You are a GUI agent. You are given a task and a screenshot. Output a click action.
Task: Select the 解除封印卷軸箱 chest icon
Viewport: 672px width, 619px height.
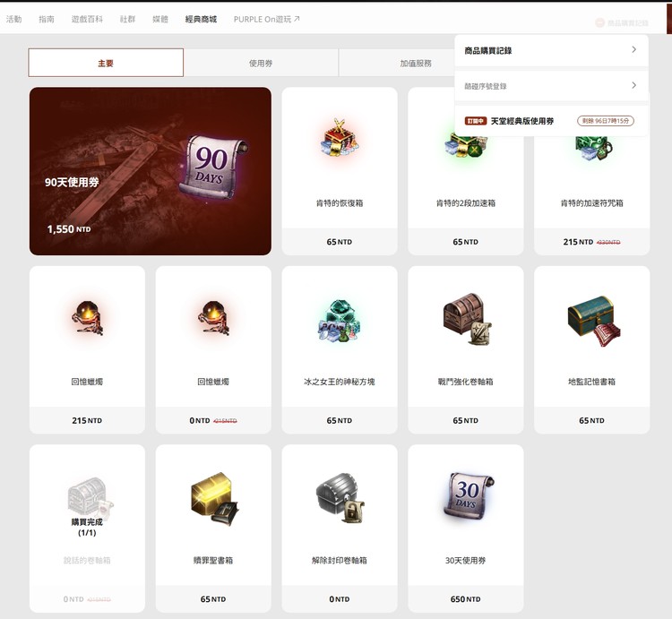[x=340, y=498]
